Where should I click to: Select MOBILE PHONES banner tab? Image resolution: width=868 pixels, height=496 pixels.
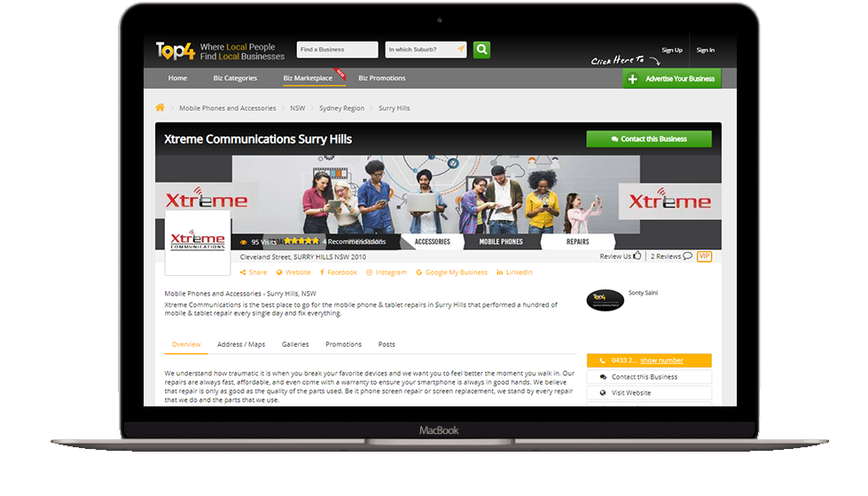[501, 241]
